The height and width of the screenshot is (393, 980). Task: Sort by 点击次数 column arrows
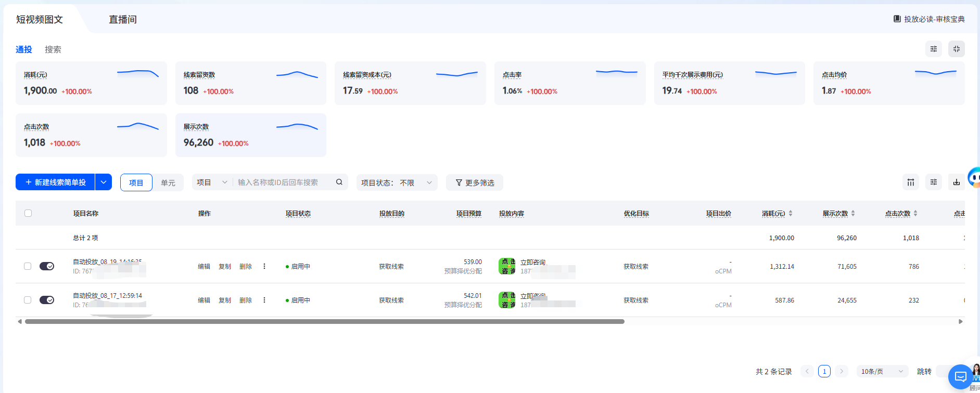pyautogui.click(x=915, y=214)
